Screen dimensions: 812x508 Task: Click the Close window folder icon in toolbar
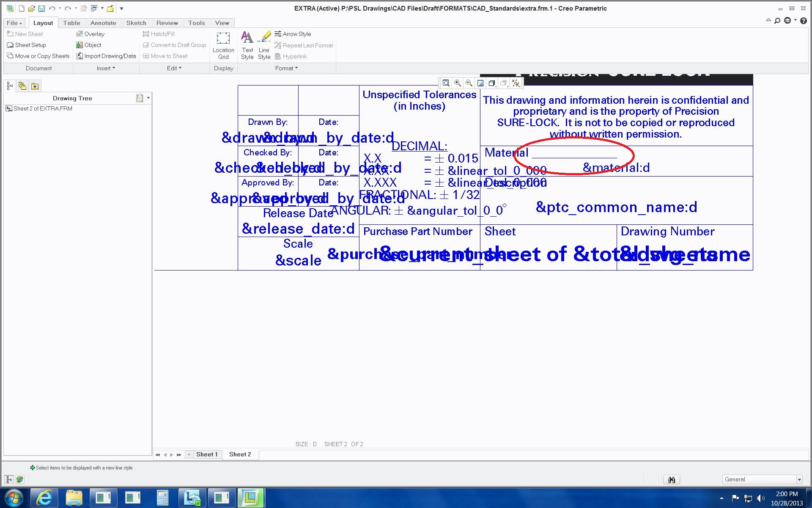(x=110, y=8)
